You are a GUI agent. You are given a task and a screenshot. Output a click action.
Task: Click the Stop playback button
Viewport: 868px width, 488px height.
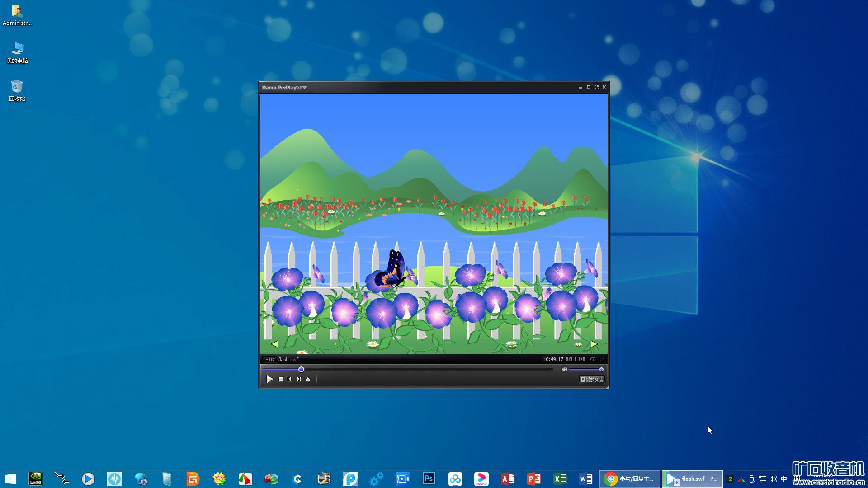[x=281, y=379]
